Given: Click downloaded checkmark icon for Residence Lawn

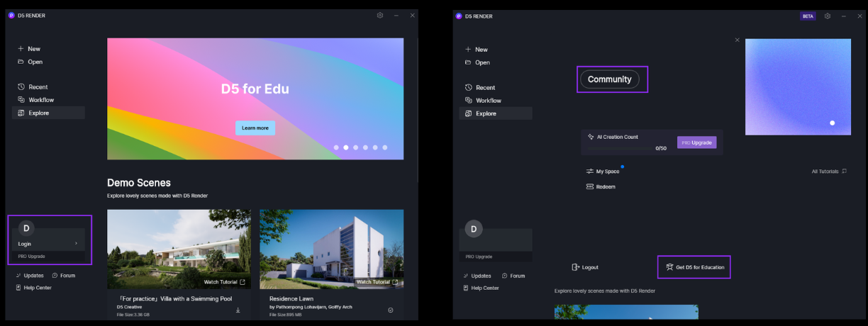Looking at the screenshot, I should pyautogui.click(x=391, y=310).
